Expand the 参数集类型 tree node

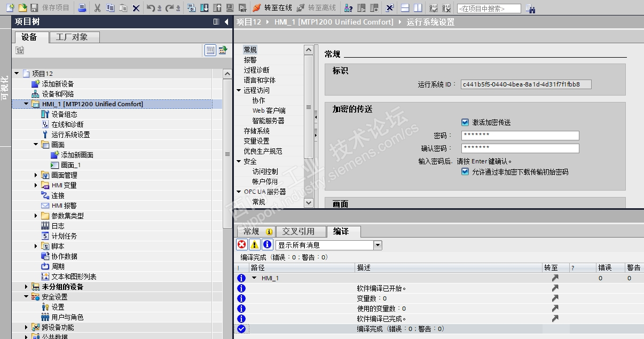pyautogui.click(x=36, y=216)
